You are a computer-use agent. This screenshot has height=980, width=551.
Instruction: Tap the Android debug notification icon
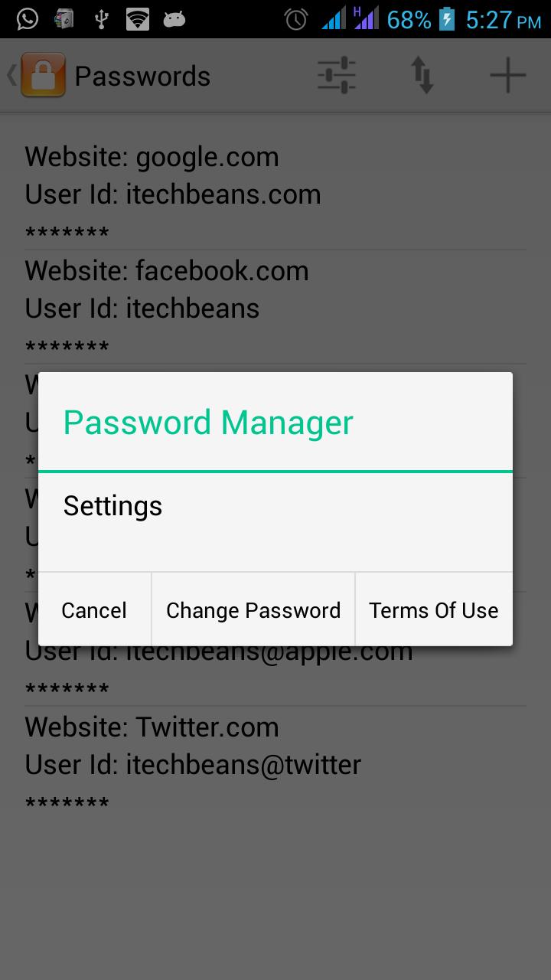coord(174,19)
